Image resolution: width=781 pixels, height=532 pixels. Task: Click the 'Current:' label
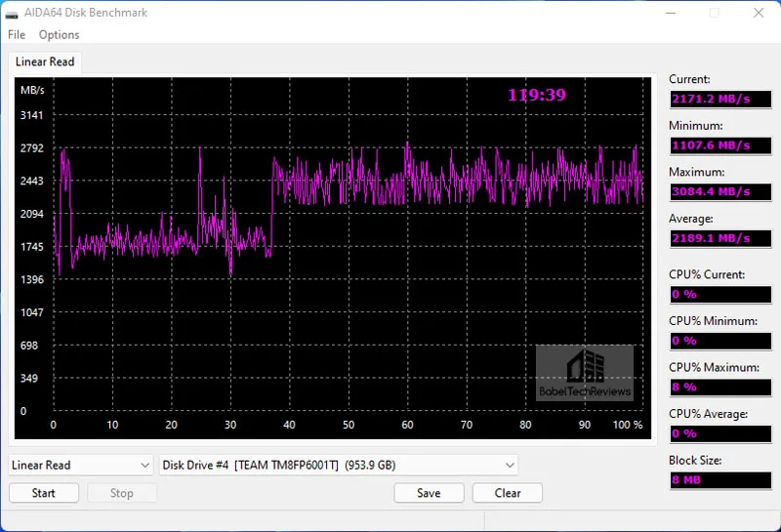689,79
